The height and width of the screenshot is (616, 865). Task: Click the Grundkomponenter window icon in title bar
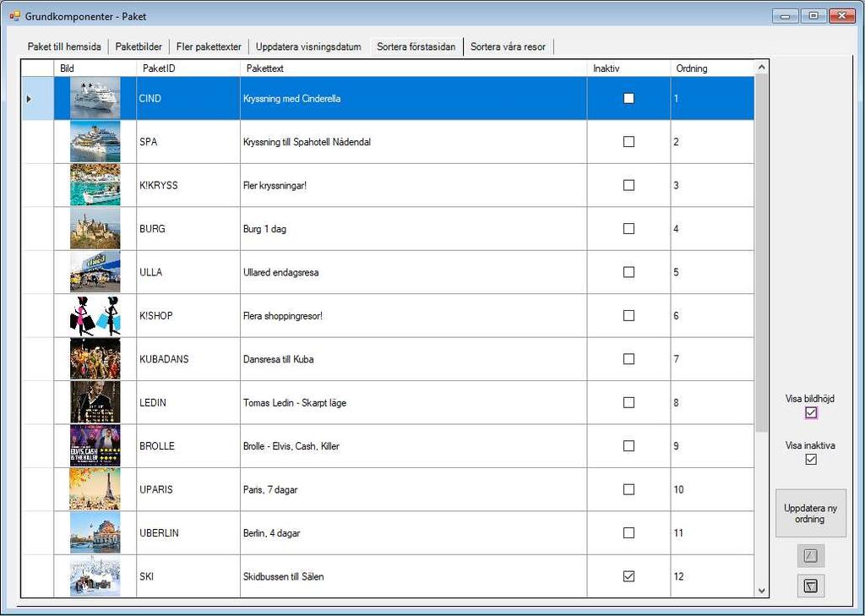(14, 16)
